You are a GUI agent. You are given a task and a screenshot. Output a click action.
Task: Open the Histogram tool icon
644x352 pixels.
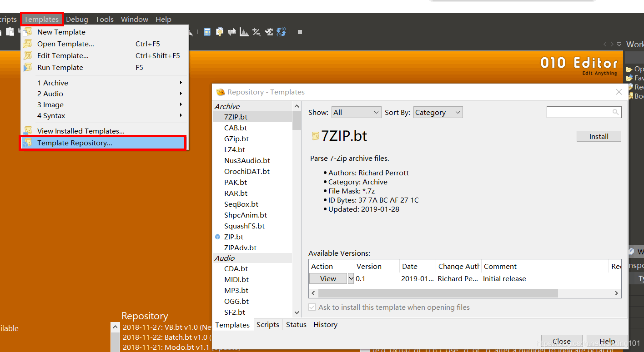(x=244, y=32)
